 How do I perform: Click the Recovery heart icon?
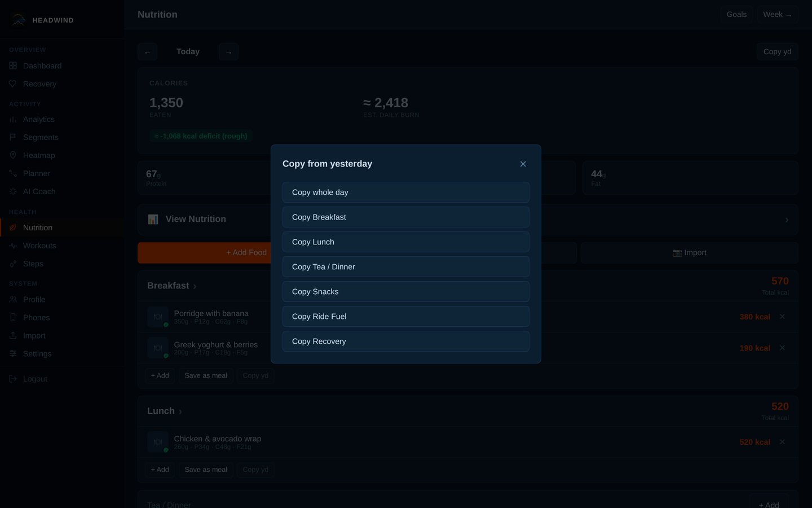(x=13, y=84)
